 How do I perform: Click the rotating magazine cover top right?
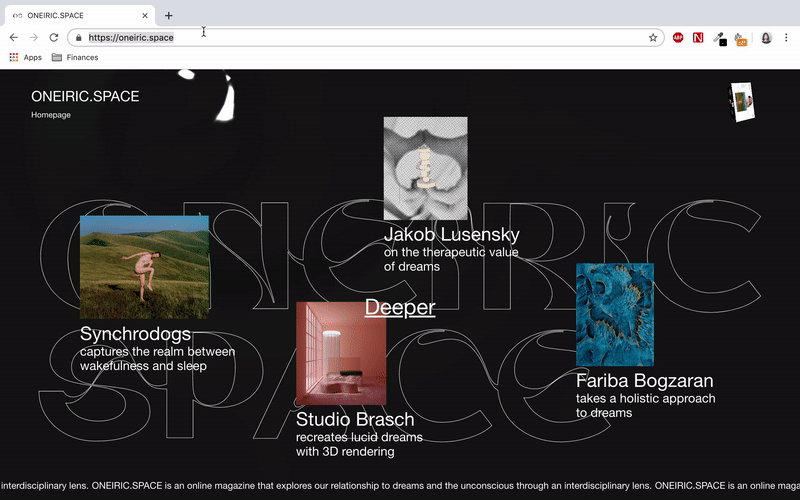pos(741,102)
